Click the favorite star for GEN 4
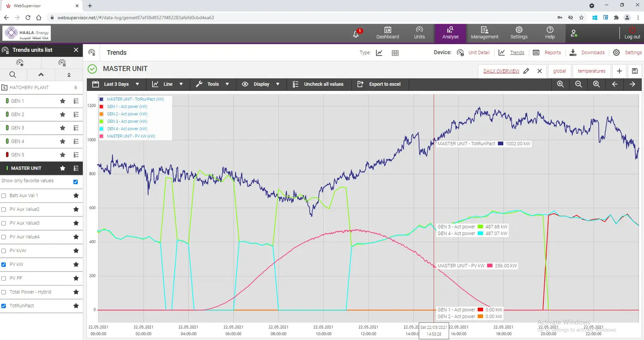The height and width of the screenshot is (340, 644). click(63, 141)
